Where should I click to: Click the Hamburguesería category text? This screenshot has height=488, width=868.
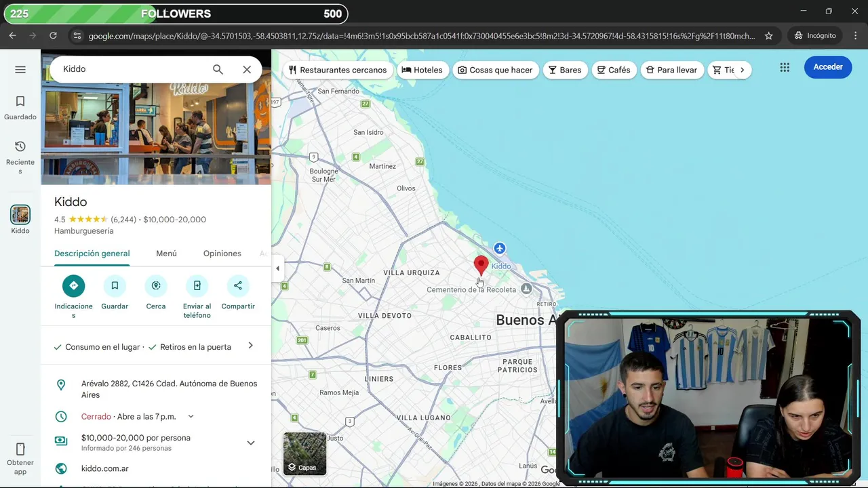pyautogui.click(x=84, y=231)
